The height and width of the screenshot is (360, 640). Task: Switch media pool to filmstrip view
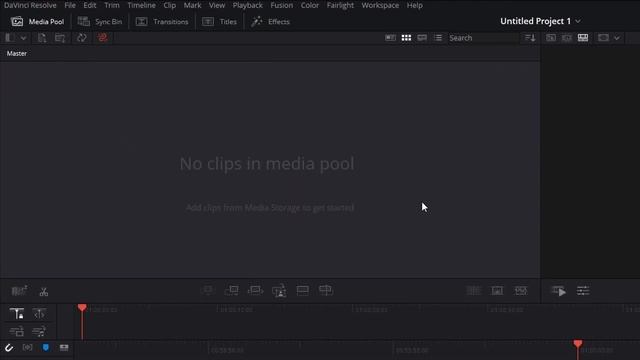pyautogui.click(x=422, y=38)
